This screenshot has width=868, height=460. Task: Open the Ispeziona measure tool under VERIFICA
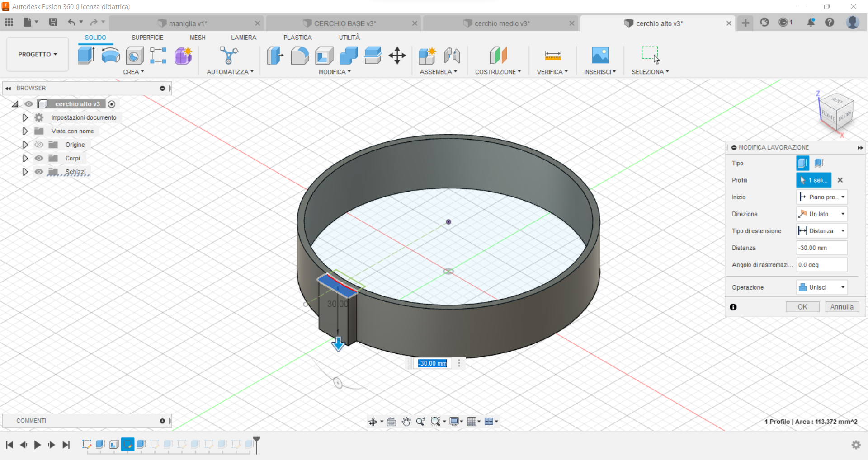tap(552, 56)
